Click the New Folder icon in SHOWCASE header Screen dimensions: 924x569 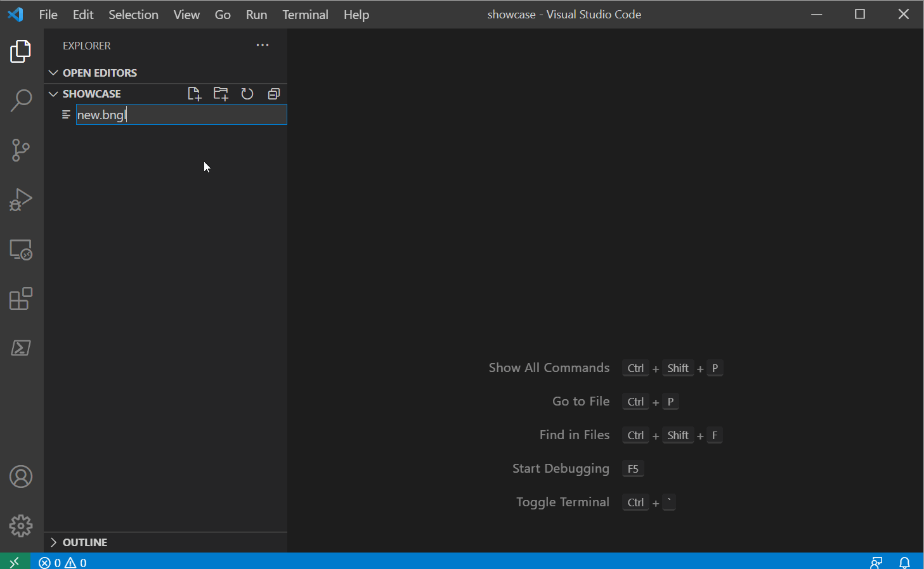[221, 94]
